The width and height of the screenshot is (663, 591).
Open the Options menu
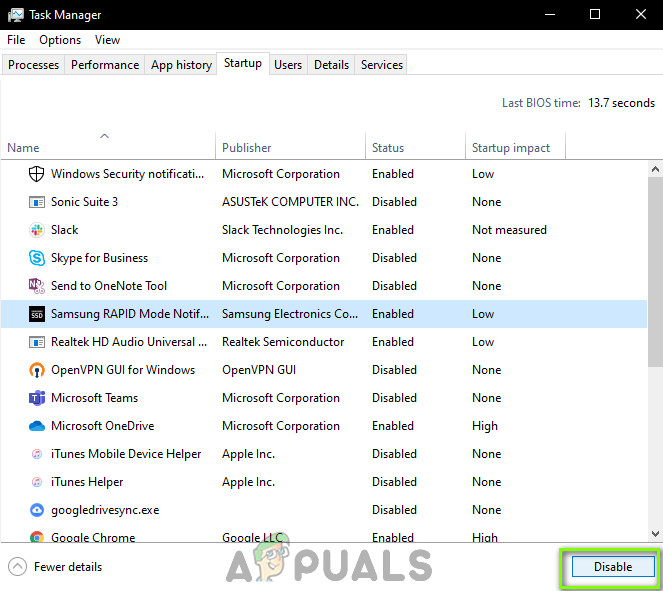(60, 40)
